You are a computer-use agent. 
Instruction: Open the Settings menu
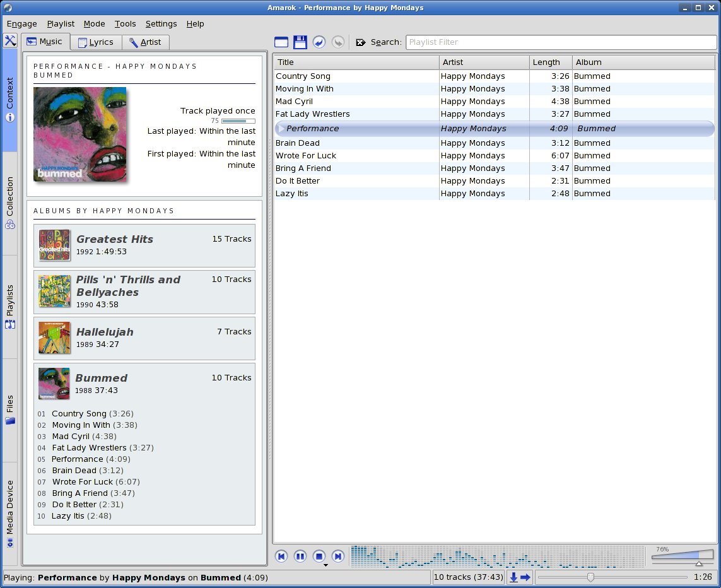161,24
